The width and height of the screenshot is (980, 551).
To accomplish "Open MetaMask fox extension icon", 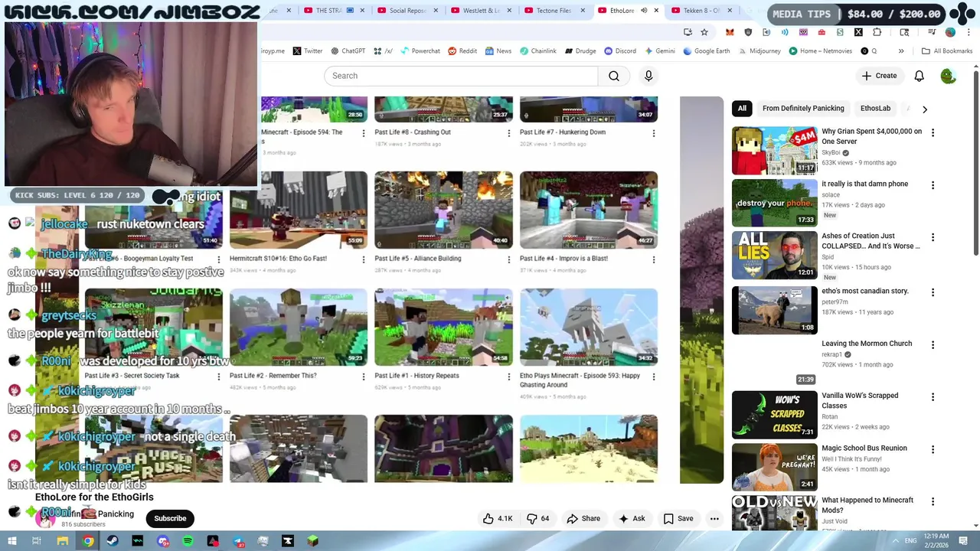I will (730, 32).
